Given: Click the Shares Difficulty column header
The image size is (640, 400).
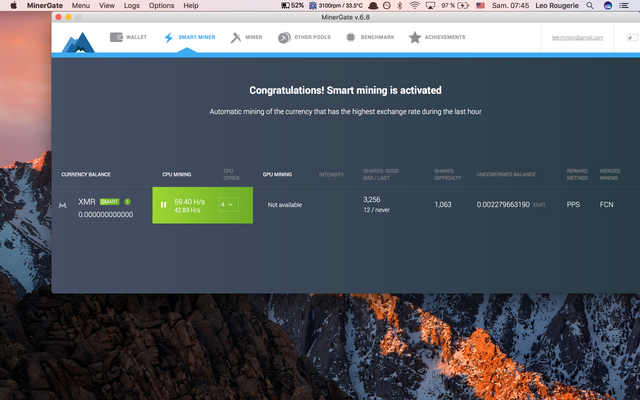Looking at the screenshot, I should (x=448, y=174).
